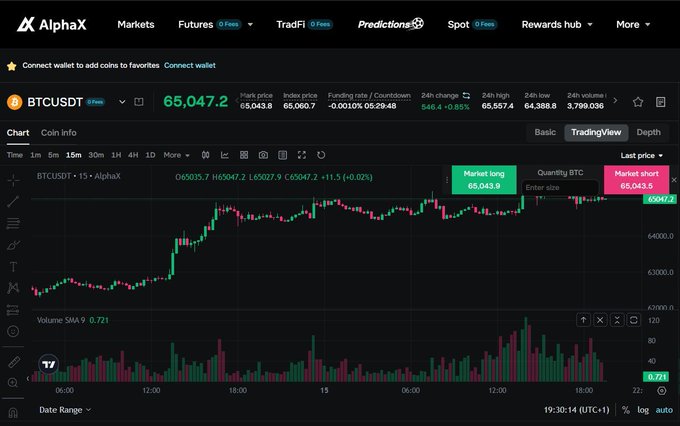Screen dimensions: 680x426
Task: Take a chart snapshot with camera icon
Action: click(x=263, y=155)
